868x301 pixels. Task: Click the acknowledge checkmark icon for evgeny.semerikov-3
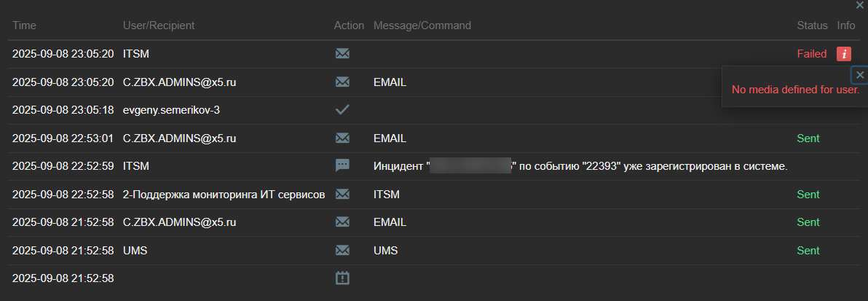pos(342,109)
